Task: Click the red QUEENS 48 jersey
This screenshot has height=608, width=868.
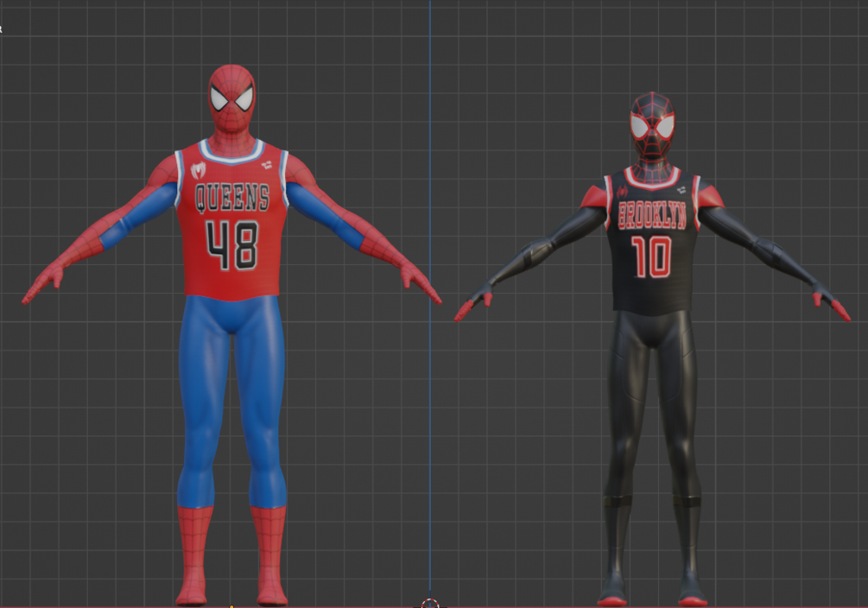Action: point(231,221)
